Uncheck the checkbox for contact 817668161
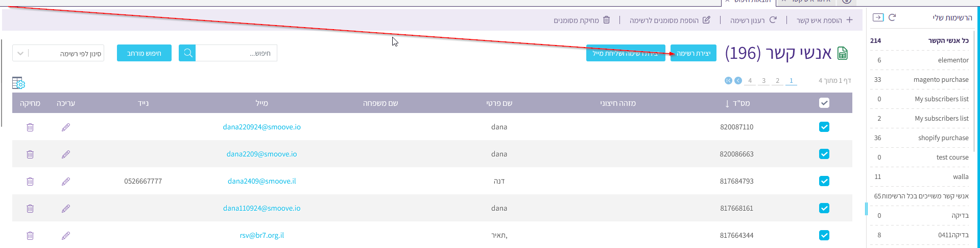Viewport: 980px width, 248px height. pyautogui.click(x=824, y=208)
